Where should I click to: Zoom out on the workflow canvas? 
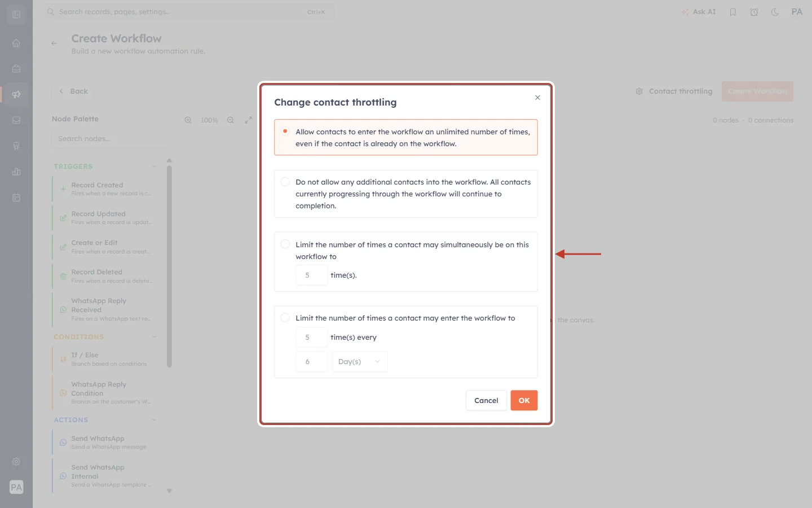click(x=231, y=120)
